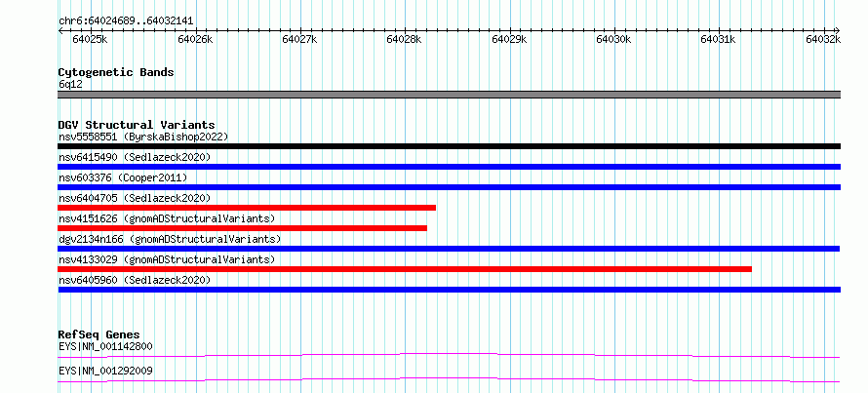Click the EYS|NM_001292009 magenta gene line

449,379
